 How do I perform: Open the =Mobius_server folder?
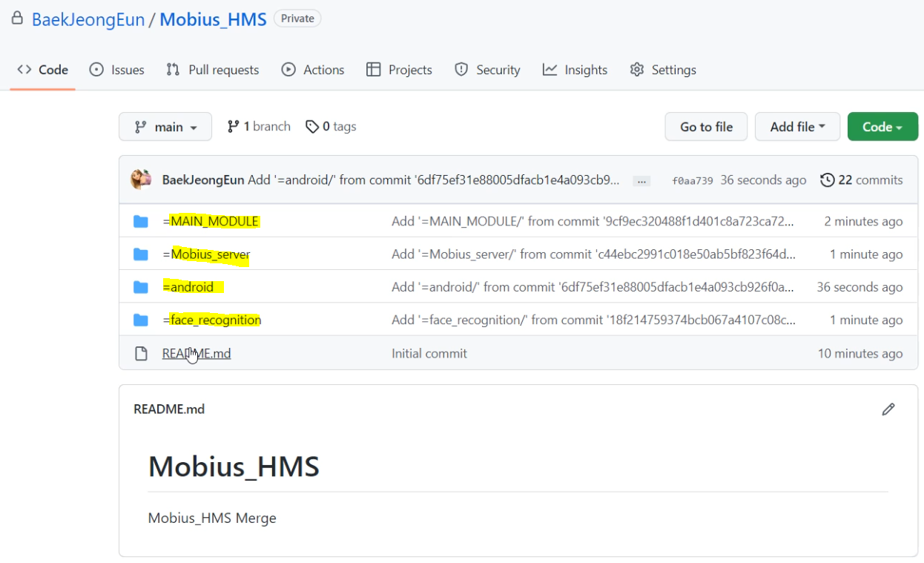tap(206, 254)
